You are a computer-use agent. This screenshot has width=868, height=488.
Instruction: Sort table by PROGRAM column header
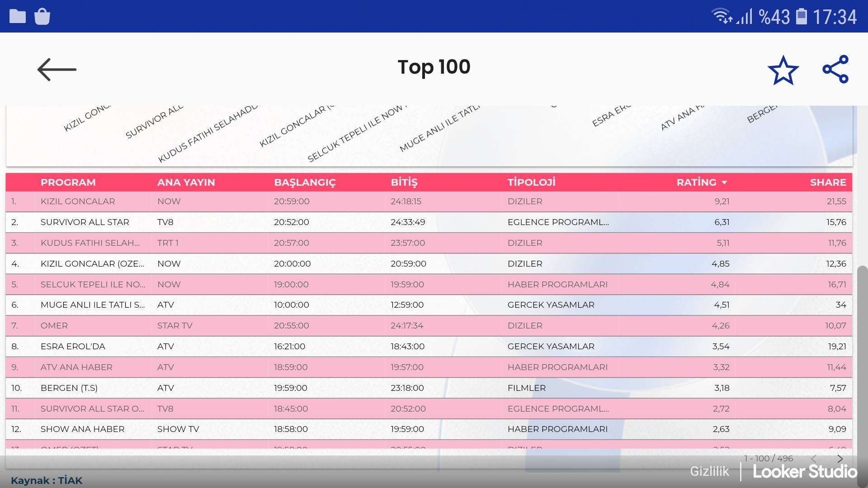[x=68, y=183]
